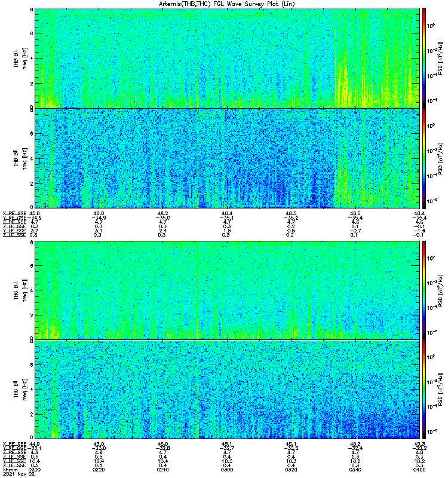Click the 0340 time tick label
Image resolution: width=448 pixels, height=478 pixels.
[x=355, y=470]
